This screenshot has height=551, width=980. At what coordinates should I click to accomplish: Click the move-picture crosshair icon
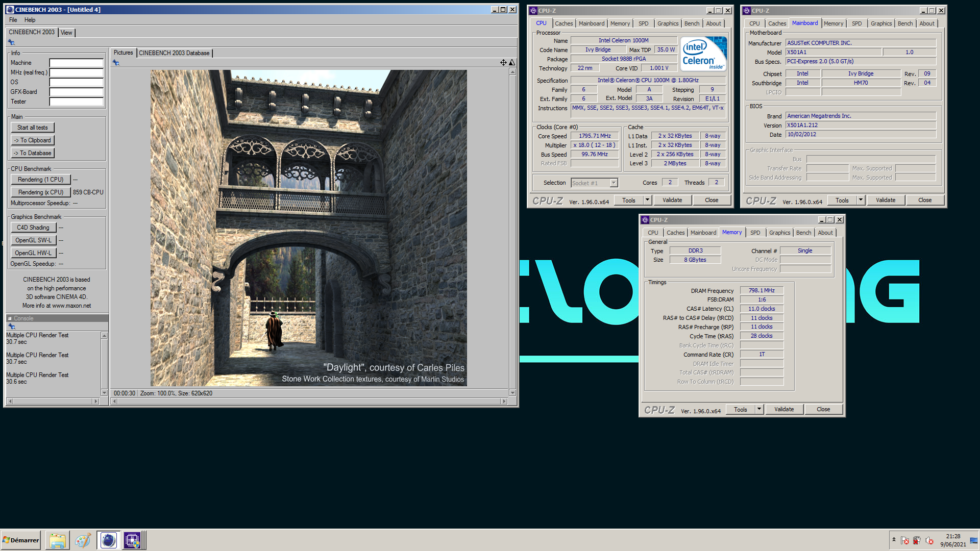tap(503, 62)
